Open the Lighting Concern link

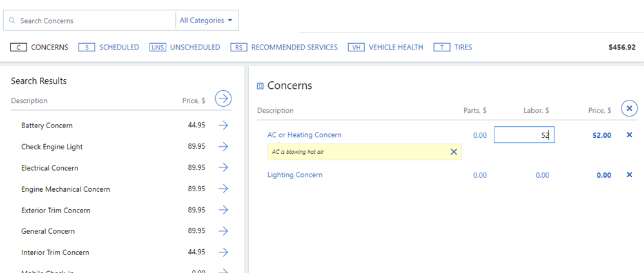tap(295, 175)
